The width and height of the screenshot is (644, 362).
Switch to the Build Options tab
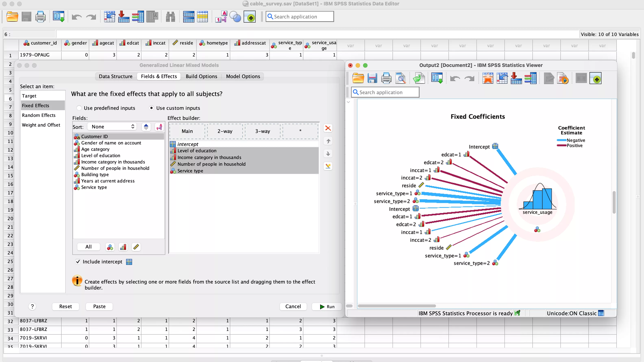(x=201, y=76)
